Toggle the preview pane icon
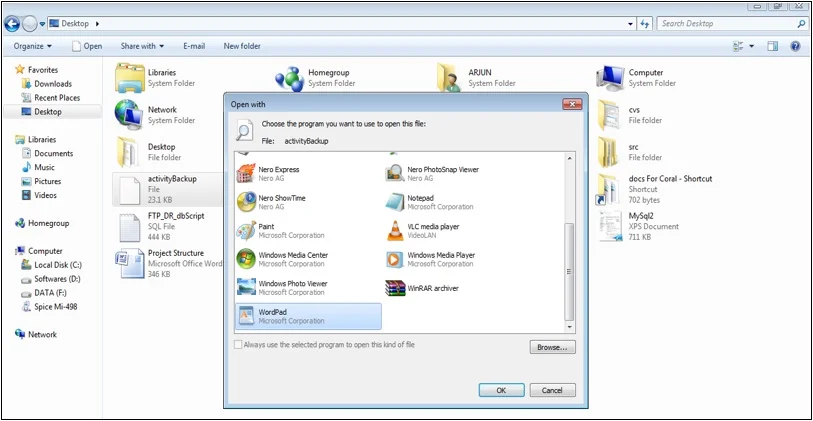 (x=773, y=46)
